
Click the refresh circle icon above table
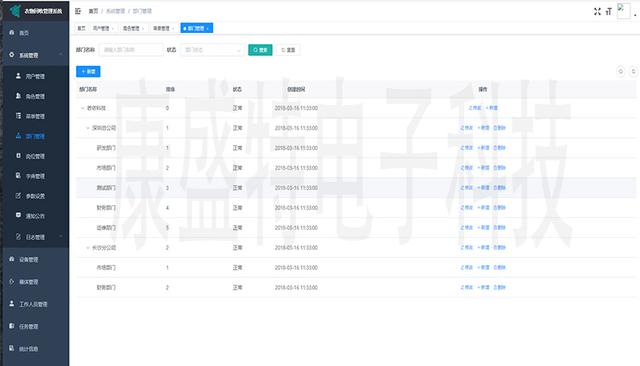tap(633, 71)
